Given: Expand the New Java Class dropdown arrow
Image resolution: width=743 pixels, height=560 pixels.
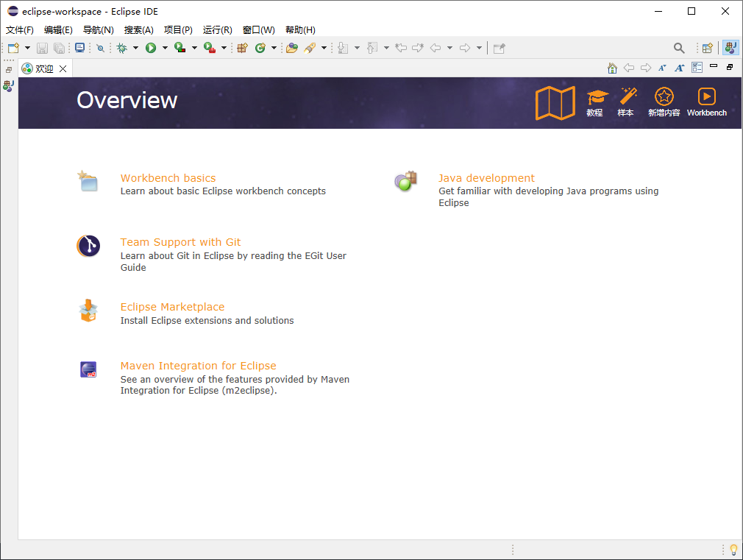Looking at the screenshot, I should pyautogui.click(x=274, y=48).
